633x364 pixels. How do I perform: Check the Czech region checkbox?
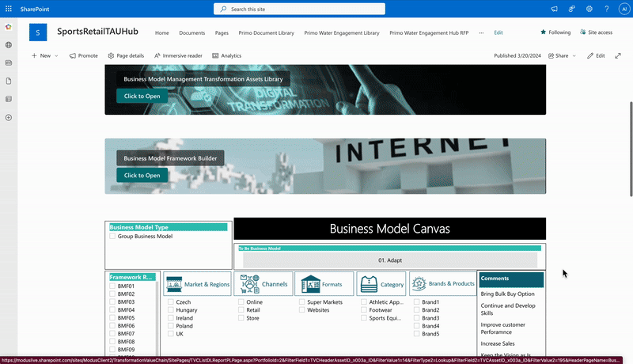(171, 301)
